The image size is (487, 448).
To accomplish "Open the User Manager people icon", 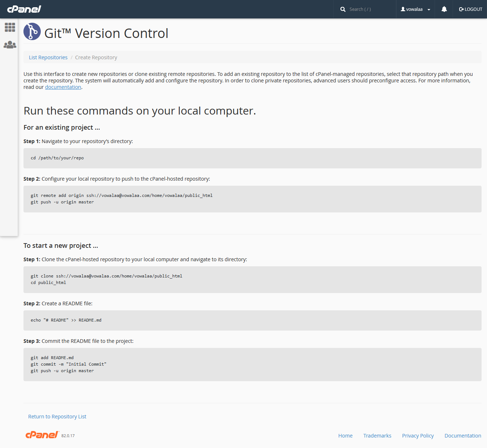I will pos(10,45).
